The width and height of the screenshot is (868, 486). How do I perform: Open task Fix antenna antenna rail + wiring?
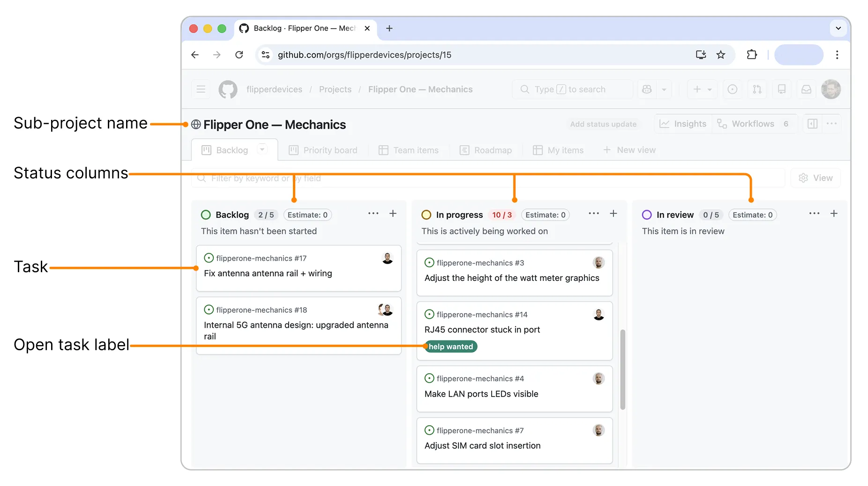point(268,273)
